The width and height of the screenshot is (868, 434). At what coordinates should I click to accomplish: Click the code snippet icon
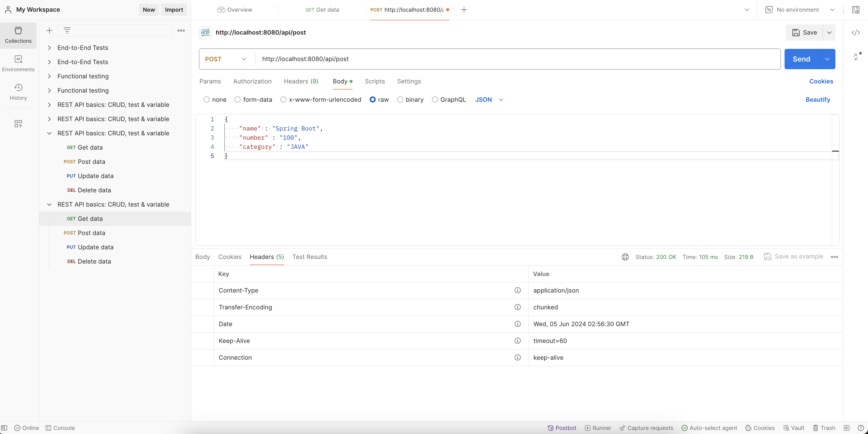(x=856, y=33)
